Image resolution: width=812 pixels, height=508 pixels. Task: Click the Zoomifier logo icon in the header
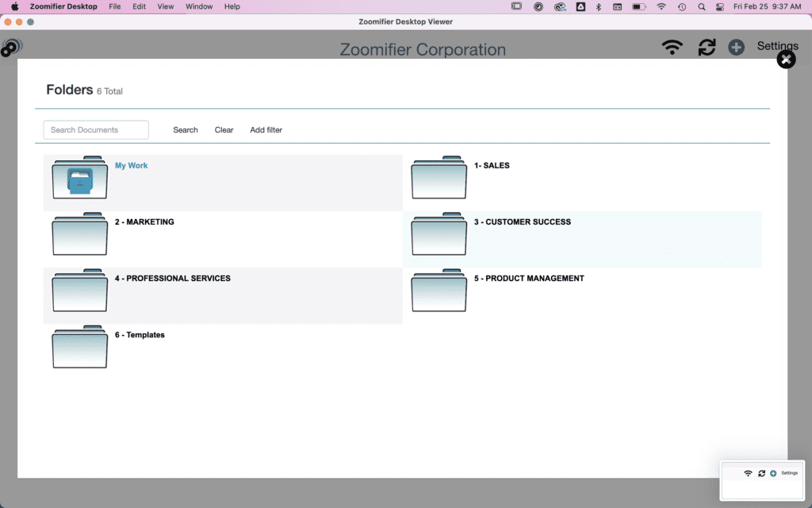coord(11,48)
